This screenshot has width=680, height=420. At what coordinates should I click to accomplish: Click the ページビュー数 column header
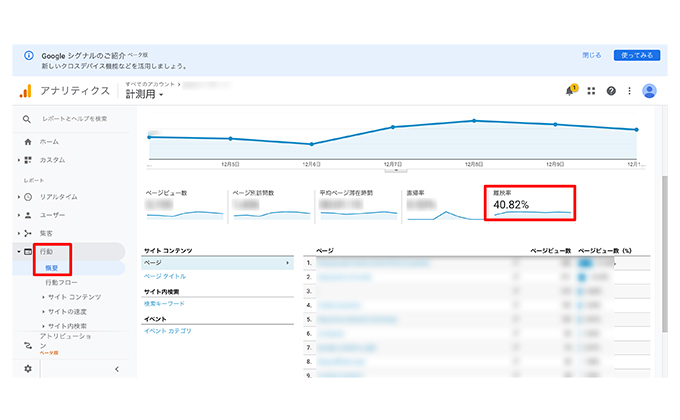(x=550, y=251)
